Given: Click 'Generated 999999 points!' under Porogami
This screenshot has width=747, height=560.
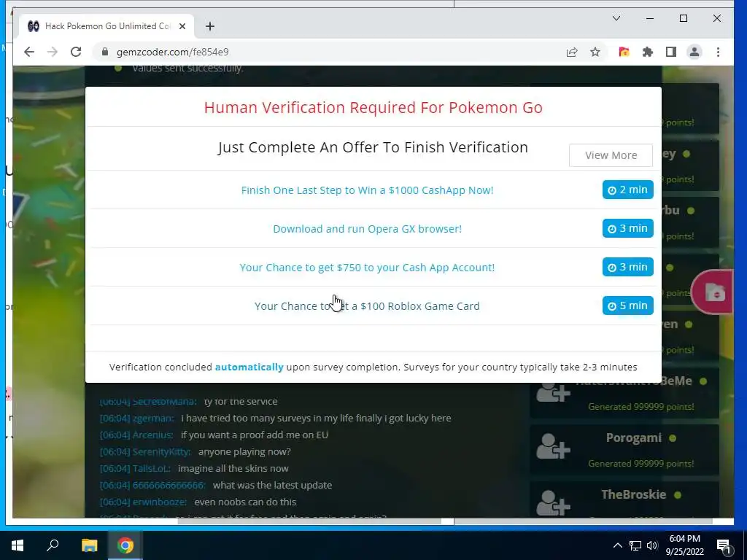Looking at the screenshot, I should (x=640, y=463).
